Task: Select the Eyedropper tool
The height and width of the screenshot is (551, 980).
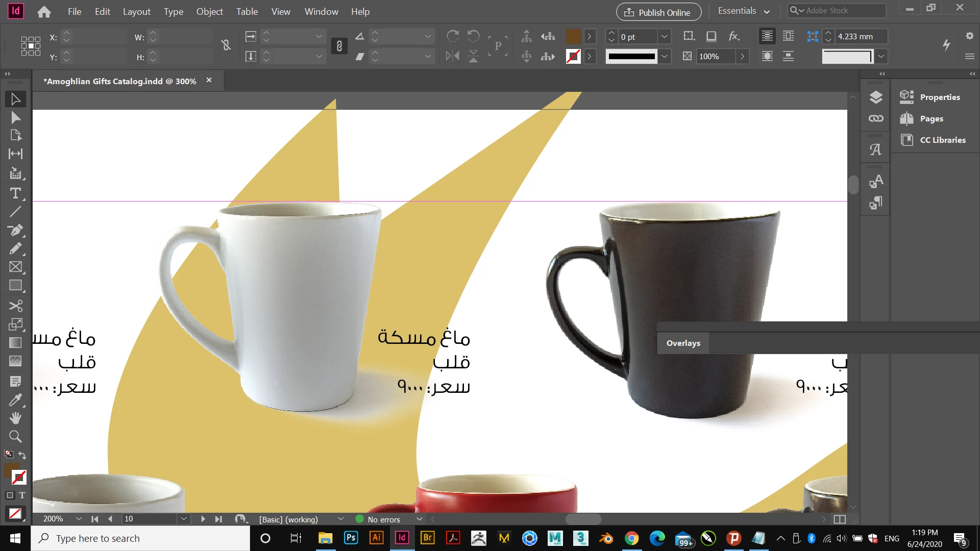Action: [x=15, y=400]
